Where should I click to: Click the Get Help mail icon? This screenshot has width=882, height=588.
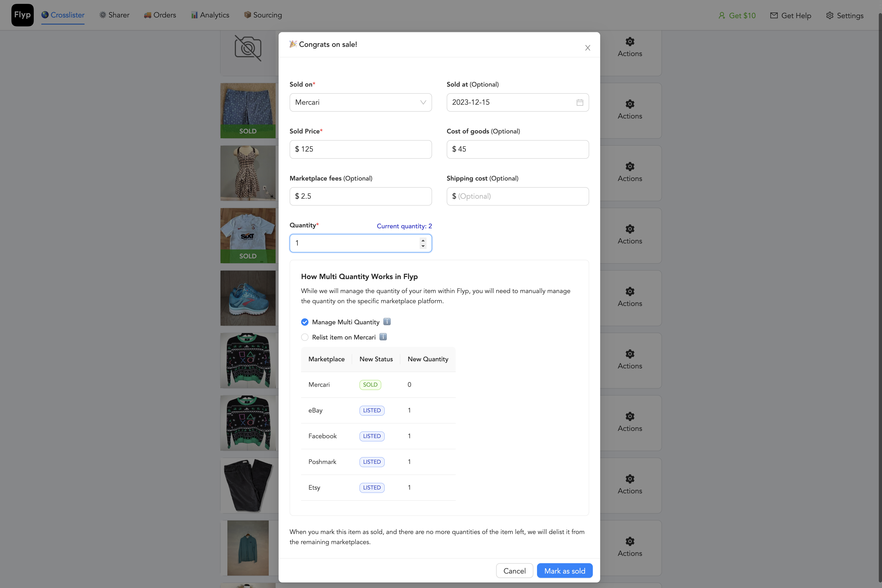click(774, 15)
